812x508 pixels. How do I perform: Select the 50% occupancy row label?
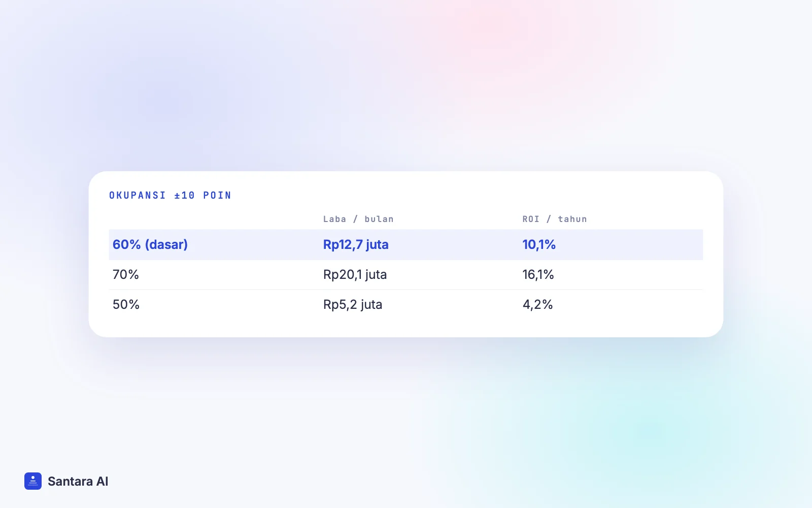pyautogui.click(x=126, y=305)
